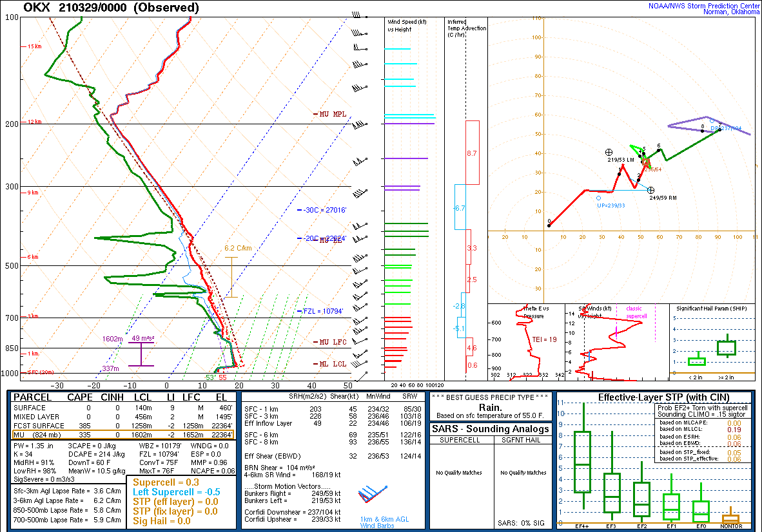This screenshot has height=532, width=762.
Task: Click the '8.7' temp advection value
Action: click(x=472, y=153)
